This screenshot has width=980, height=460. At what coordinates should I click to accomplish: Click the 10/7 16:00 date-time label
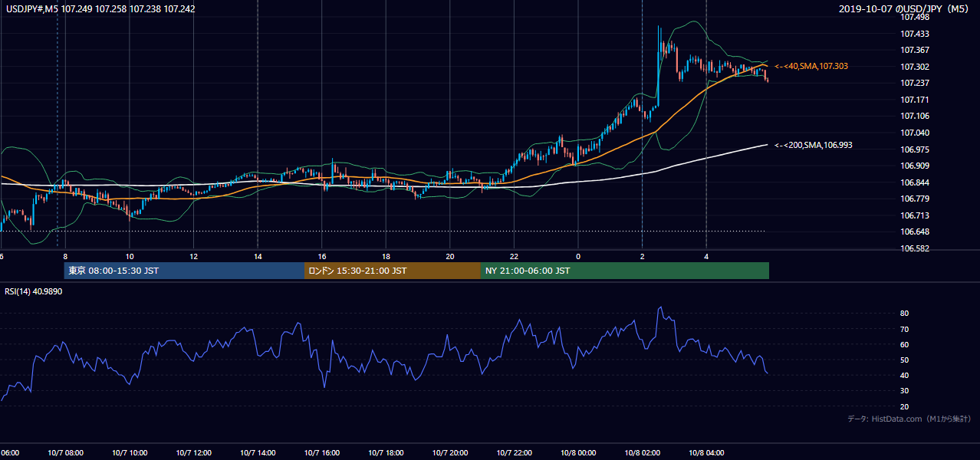[321, 452]
